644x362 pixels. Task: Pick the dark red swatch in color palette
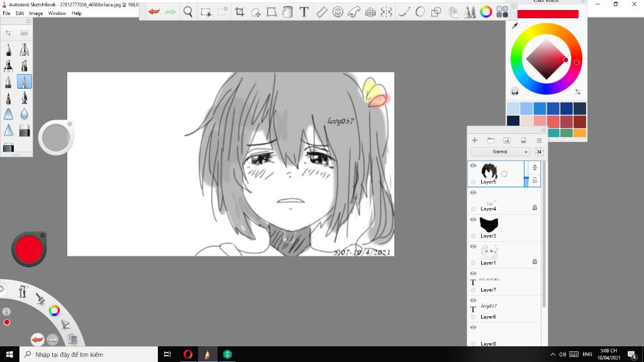coord(579,122)
